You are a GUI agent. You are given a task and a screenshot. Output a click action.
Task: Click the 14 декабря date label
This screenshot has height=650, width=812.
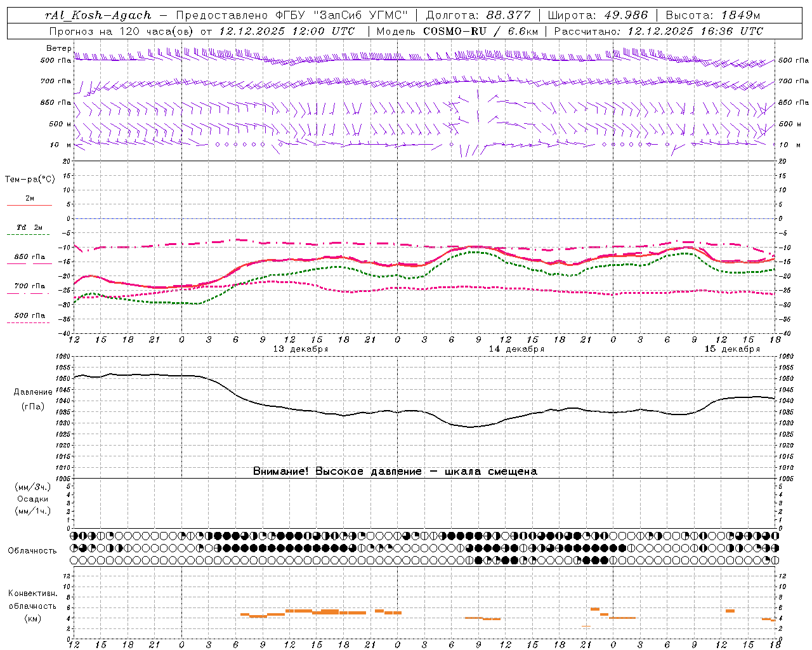coord(516,349)
